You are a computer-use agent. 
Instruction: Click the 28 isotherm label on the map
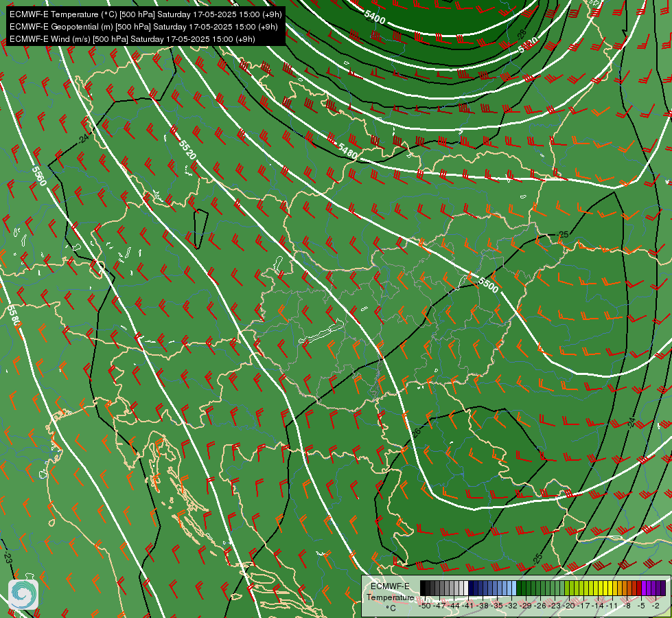tap(522, 34)
